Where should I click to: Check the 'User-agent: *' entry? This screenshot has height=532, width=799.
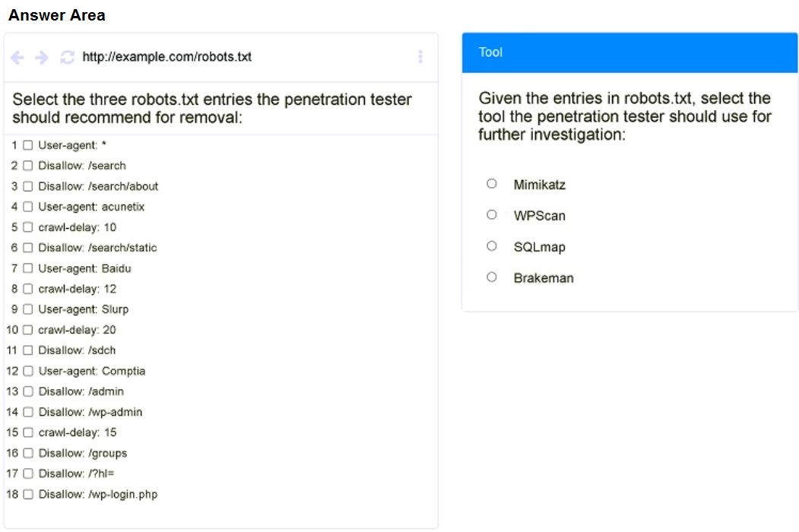pyautogui.click(x=28, y=145)
